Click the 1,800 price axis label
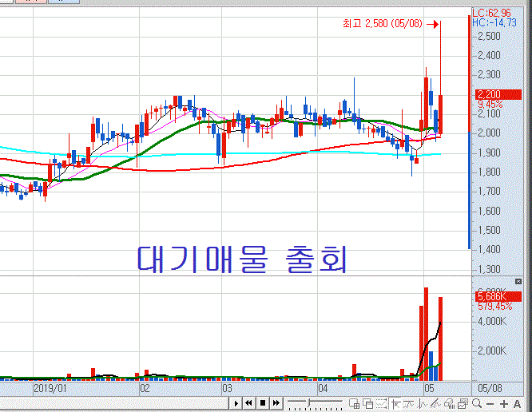The width and height of the screenshot is (532, 412). click(489, 172)
